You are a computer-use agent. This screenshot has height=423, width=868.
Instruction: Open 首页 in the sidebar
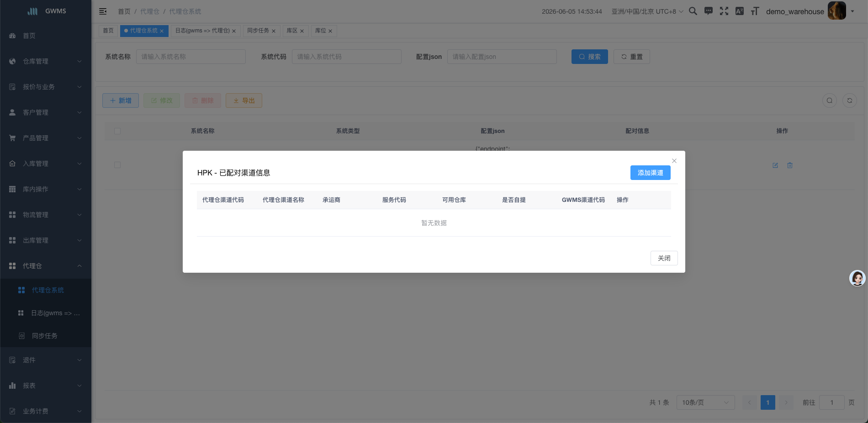[x=46, y=36]
